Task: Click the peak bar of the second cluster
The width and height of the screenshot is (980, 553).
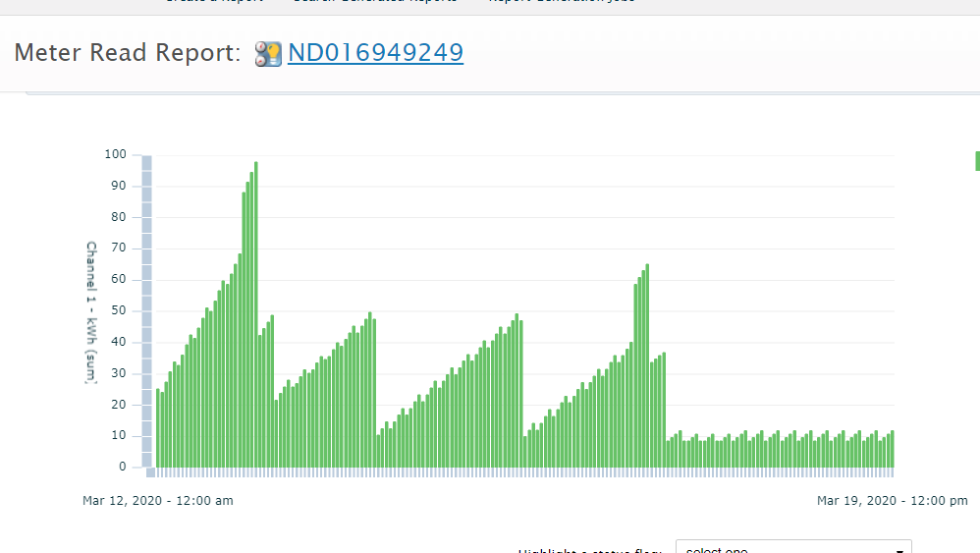Action: pos(370,389)
